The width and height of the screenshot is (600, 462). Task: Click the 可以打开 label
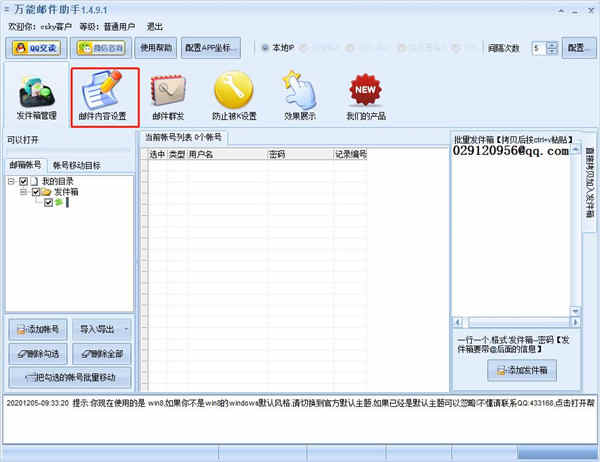click(x=23, y=140)
